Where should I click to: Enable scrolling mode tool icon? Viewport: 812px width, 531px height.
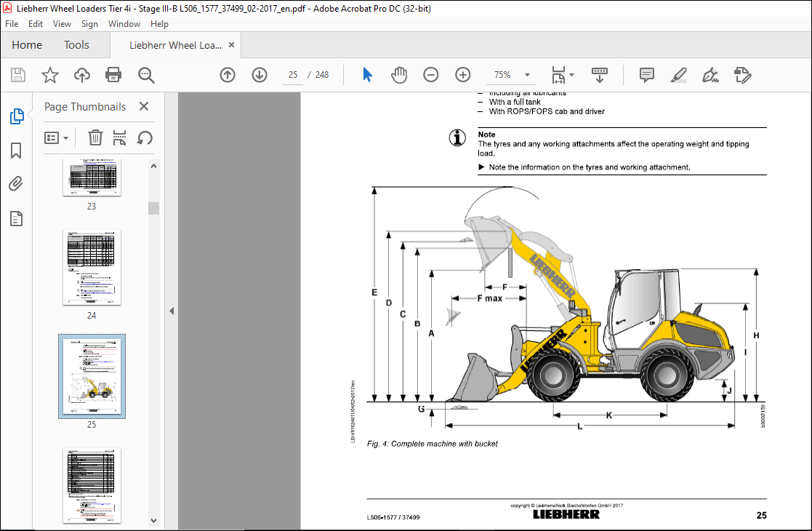(600, 75)
